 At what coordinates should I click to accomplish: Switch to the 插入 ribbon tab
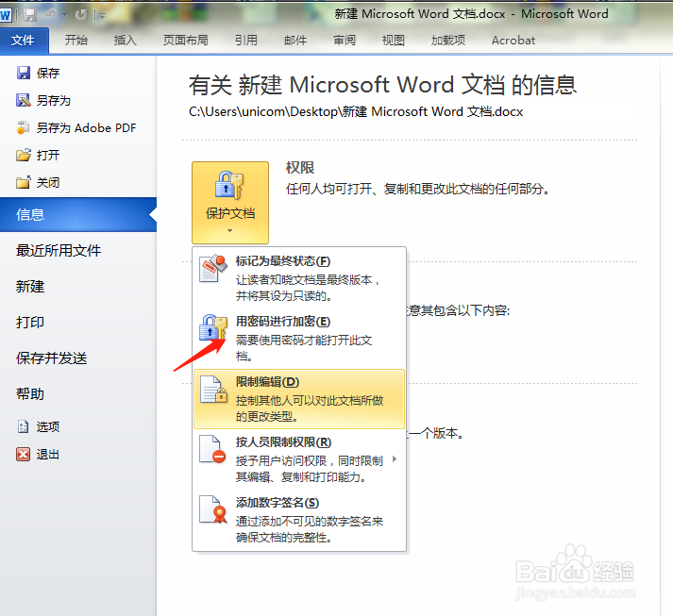125,41
